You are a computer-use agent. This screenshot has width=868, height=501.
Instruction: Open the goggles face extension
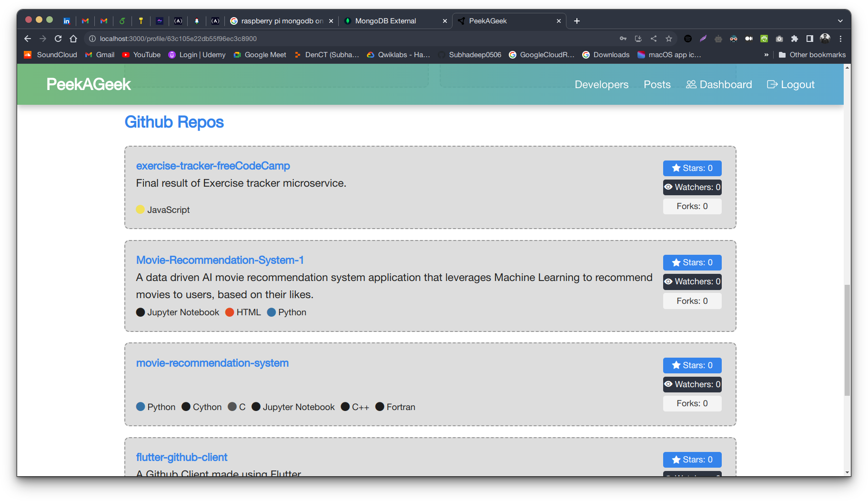[x=734, y=39]
